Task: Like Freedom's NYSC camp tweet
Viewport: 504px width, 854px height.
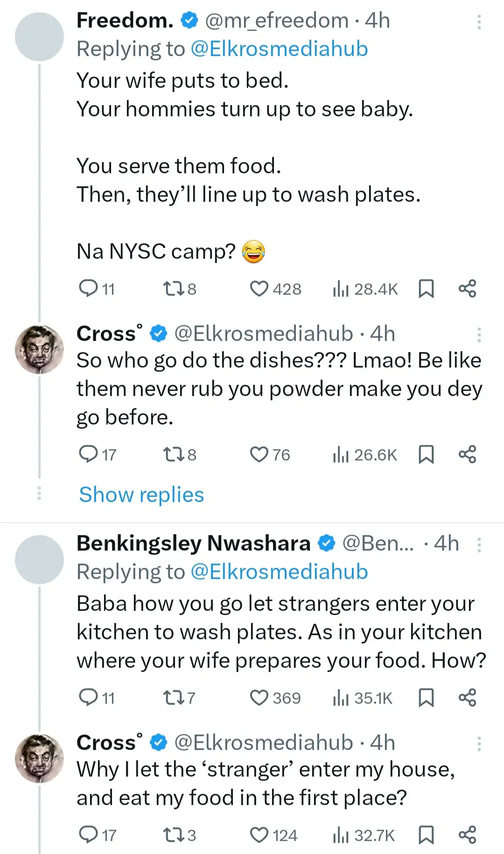Action: (x=259, y=289)
